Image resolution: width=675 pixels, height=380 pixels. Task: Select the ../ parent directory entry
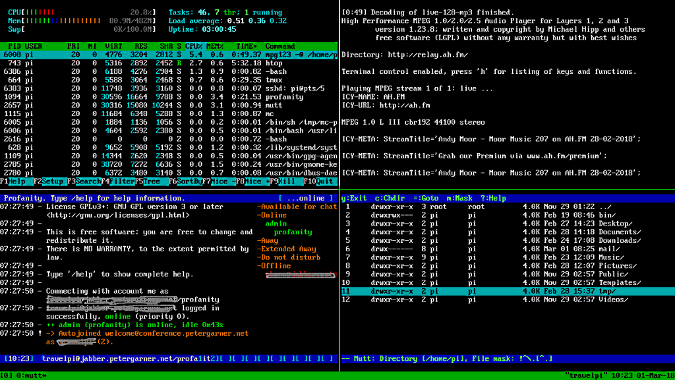pyautogui.click(x=508, y=207)
